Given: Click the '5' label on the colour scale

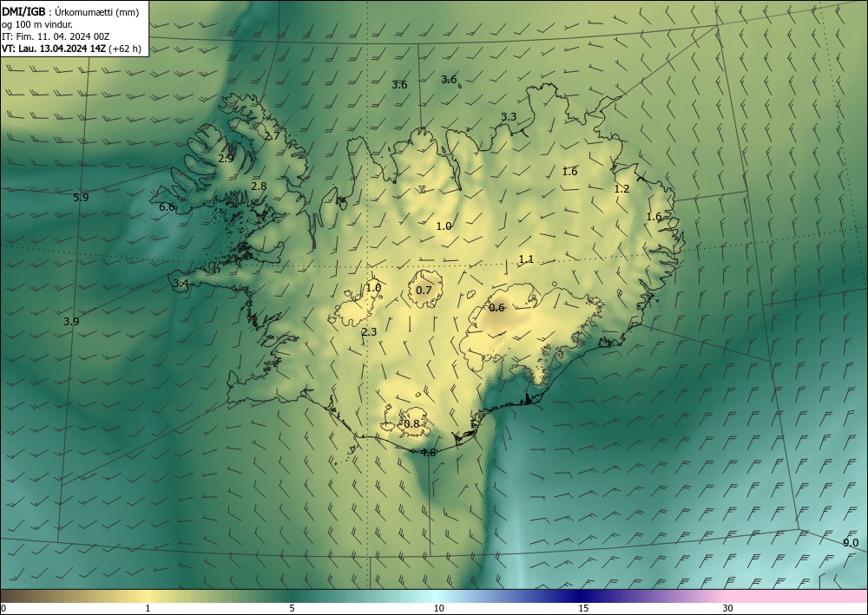Looking at the screenshot, I should click(x=292, y=609).
